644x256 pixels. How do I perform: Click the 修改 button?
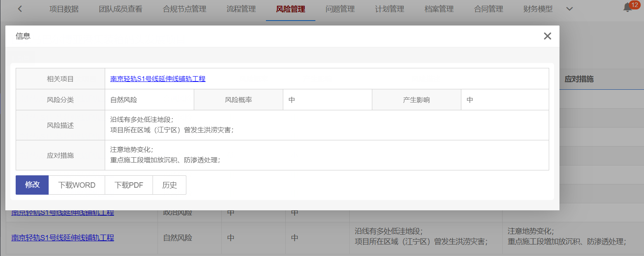(x=32, y=185)
